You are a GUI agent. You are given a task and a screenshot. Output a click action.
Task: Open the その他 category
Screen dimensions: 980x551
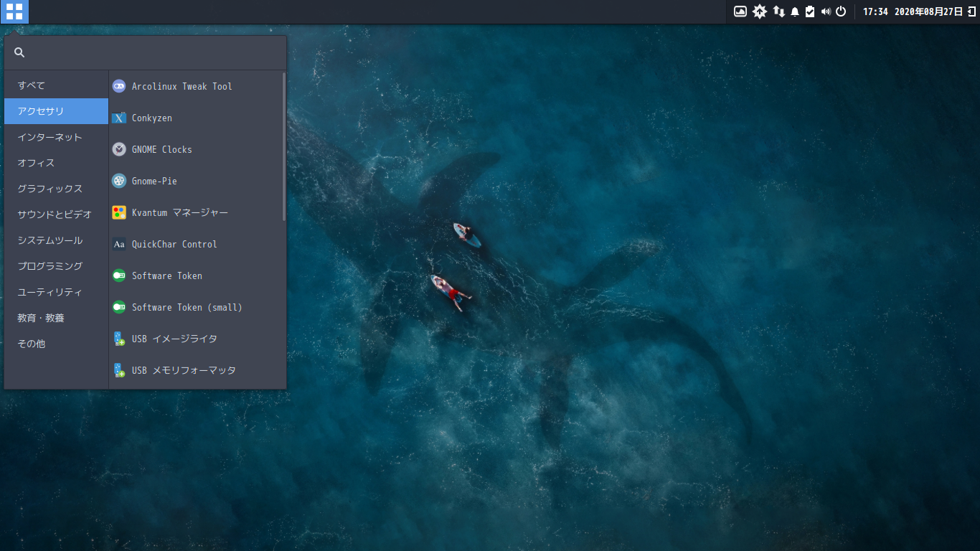pyautogui.click(x=56, y=344)
